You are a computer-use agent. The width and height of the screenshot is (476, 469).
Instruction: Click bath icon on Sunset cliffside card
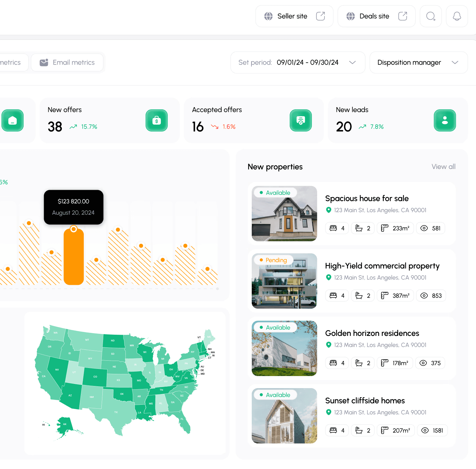click(359, 431)
